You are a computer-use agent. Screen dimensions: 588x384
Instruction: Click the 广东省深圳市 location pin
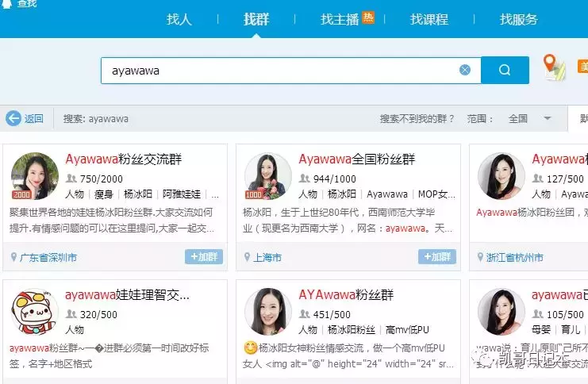[14, 258]
